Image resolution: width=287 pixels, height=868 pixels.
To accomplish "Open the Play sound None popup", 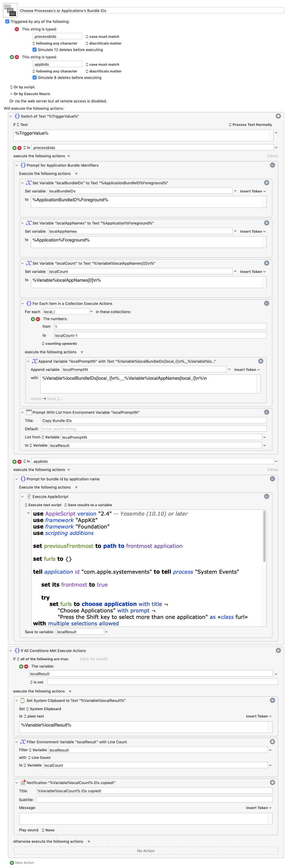I will pyautogui.click(x=48, y=830).
